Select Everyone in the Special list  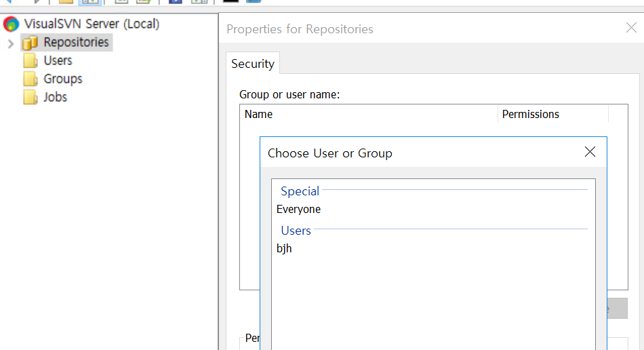point(298,210)
